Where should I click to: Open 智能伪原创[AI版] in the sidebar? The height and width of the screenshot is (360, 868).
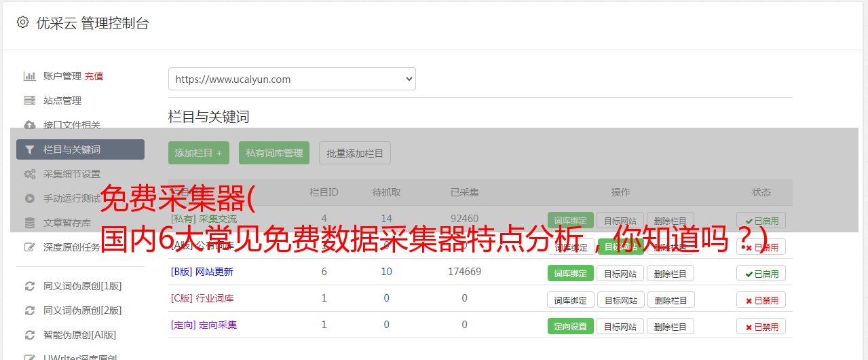click(80, 335)
